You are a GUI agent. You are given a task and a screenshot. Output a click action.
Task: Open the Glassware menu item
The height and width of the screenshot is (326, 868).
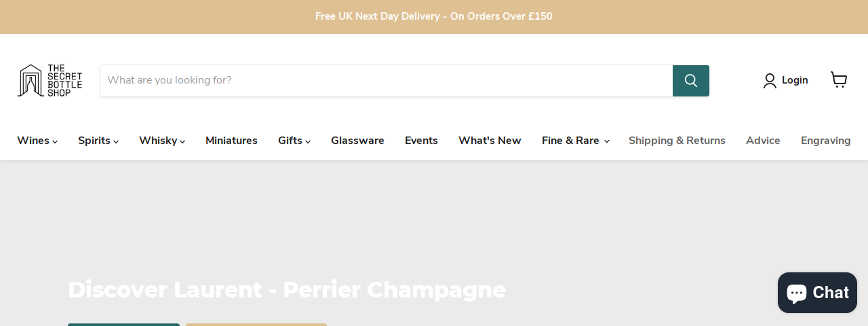(x=357, y=141)
